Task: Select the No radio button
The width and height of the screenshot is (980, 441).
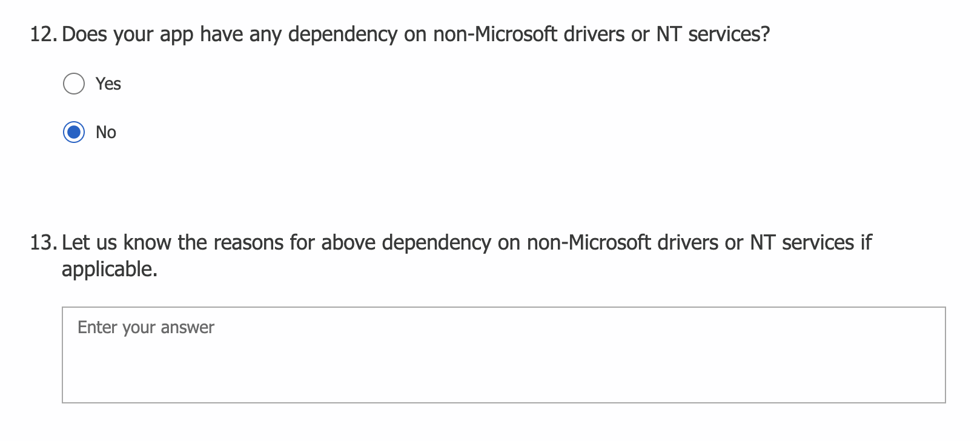Action: 74,132
